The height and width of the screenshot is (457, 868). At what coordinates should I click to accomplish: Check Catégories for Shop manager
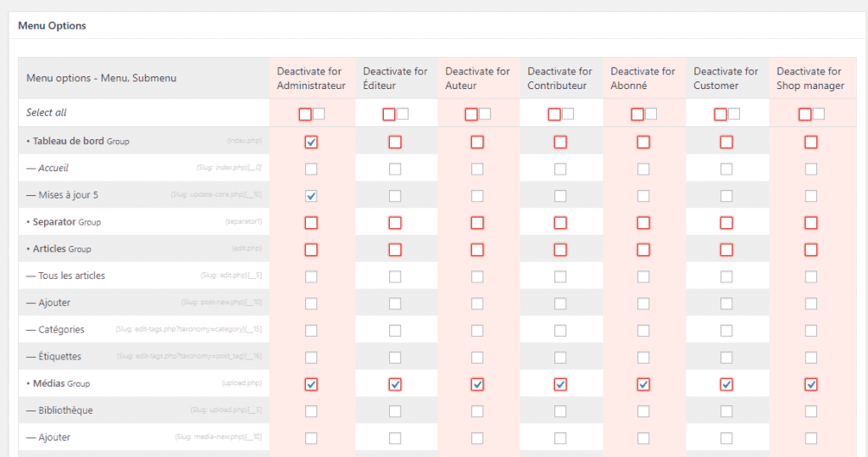point(811,331)
